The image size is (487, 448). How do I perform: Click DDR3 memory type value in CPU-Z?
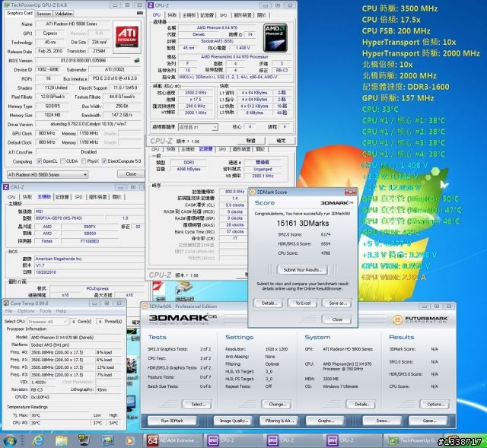[x=189, y=162]
